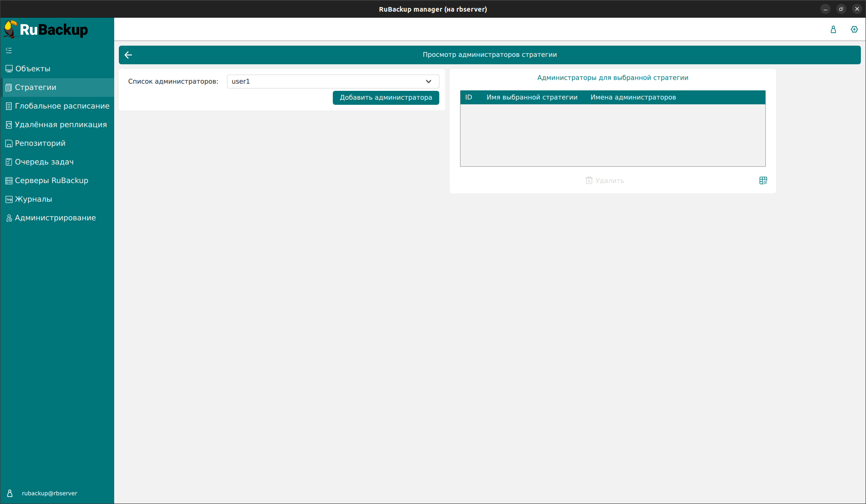Open the Strategies section
The image size is (866, 504).
pos(35,88)
